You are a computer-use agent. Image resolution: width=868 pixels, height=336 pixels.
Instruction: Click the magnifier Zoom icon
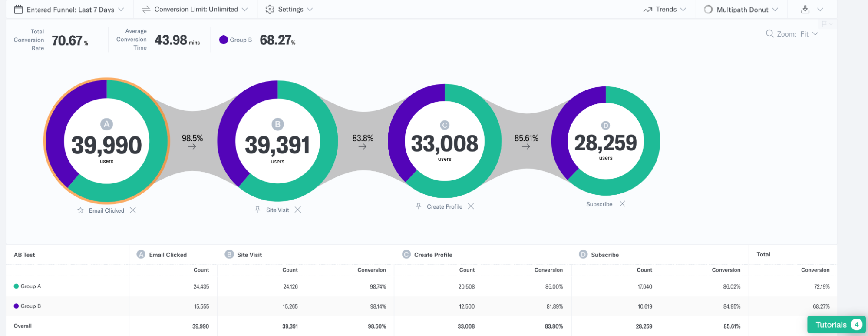tap(769, 34)
